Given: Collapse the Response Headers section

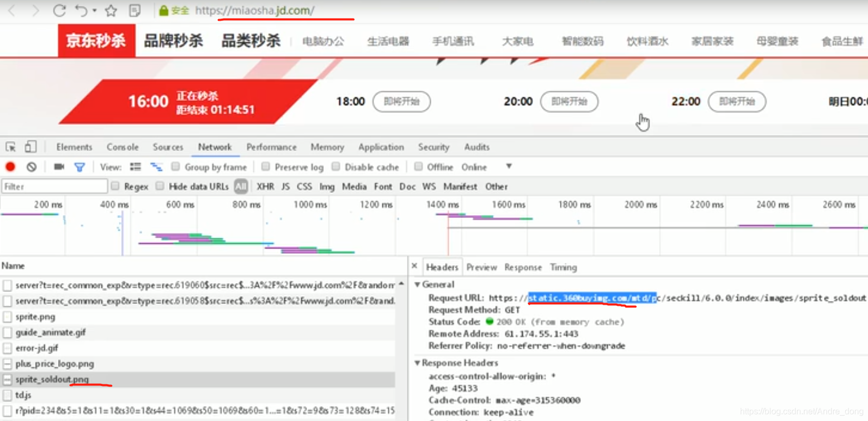Looking at the screenshot, I should (418, 363).
